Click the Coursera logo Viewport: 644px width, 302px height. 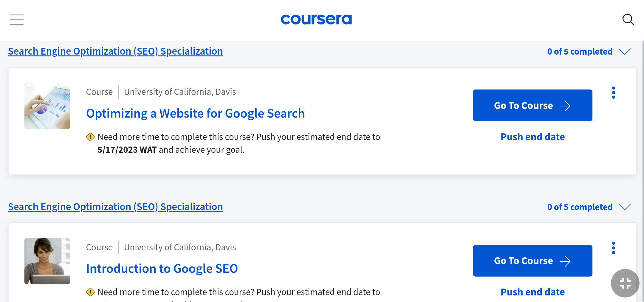coord(316,19)
